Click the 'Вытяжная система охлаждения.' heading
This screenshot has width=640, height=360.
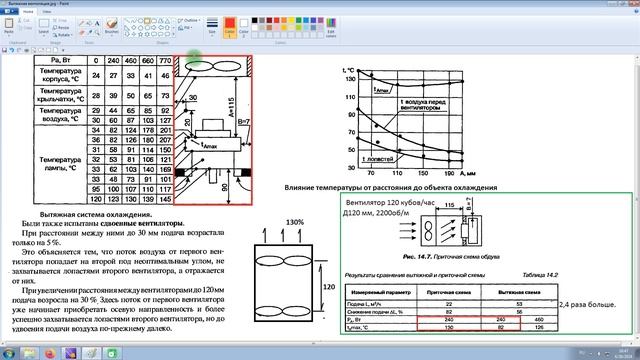coord(96,214)
